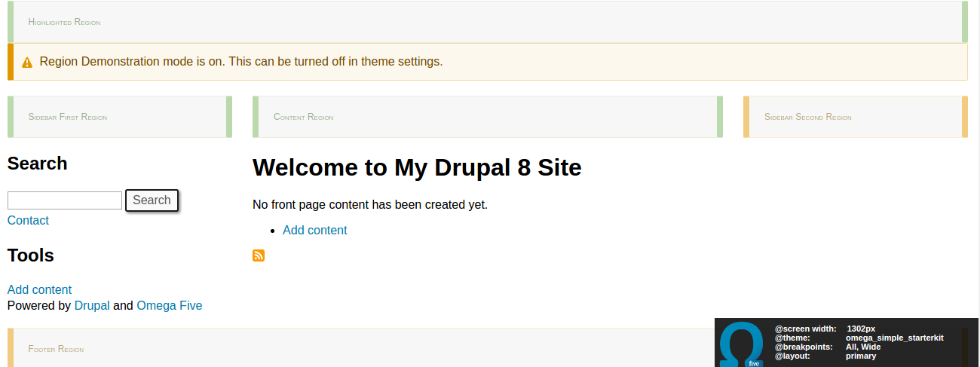Visit the Drupal link in the footer

tap(92, 305)
